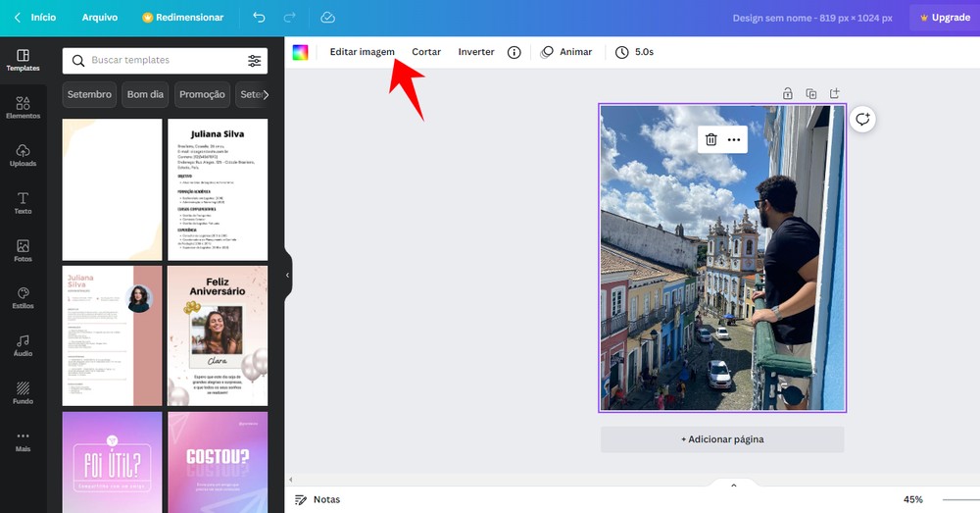Click the comment bubble icon beside canvas

pyautogui.click(x=862, y=119)
